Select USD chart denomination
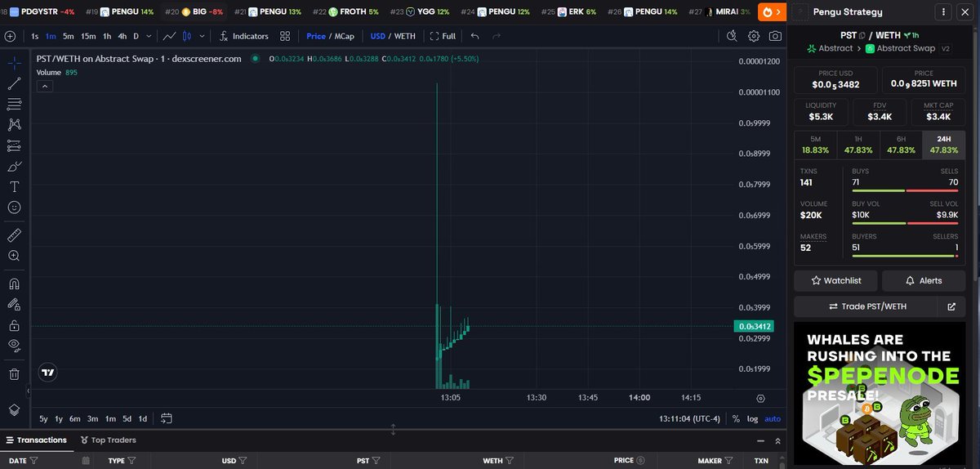This screenshot has width=980, height=469. pos(377,36)
